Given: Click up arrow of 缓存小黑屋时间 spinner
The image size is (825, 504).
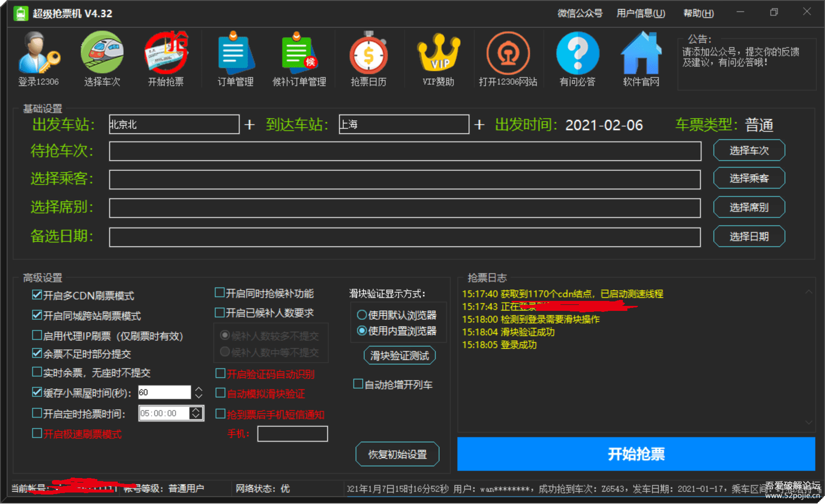Looking at the screenshot, I should pyautogui.click(x=199, y=389).
